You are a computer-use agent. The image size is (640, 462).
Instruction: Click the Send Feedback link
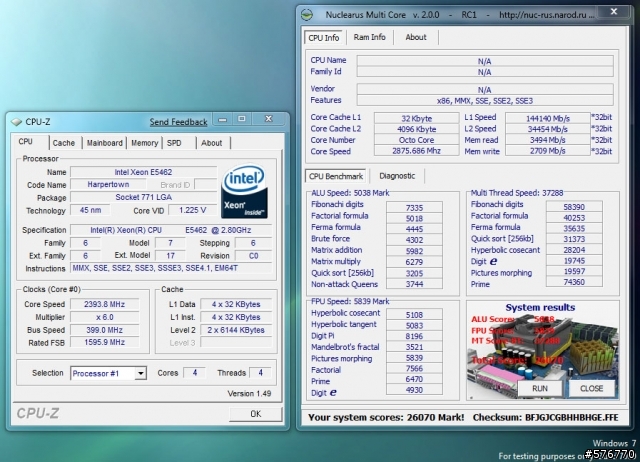[178, 122]
